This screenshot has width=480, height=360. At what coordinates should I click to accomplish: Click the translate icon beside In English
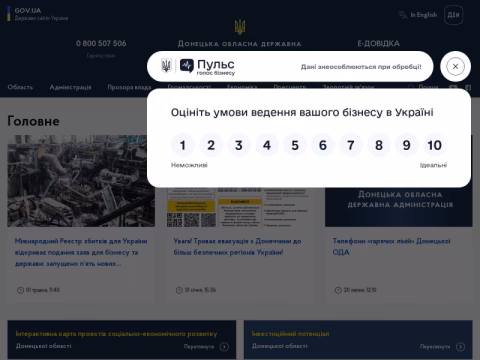403,15
